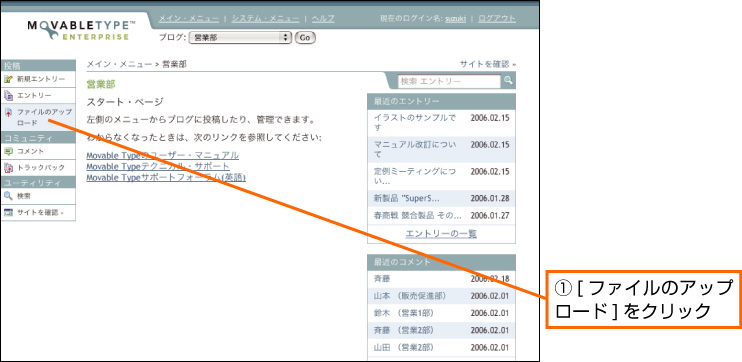Click recent entry マニュアル改訂について
The image size is (742, 362).
pos(415,150)
